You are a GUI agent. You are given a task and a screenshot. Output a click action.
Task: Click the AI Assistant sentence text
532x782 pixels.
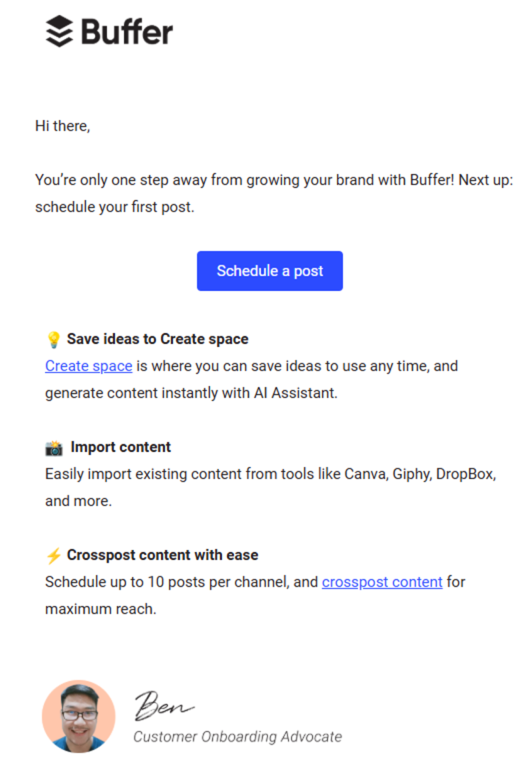click(x=192, y=393)
